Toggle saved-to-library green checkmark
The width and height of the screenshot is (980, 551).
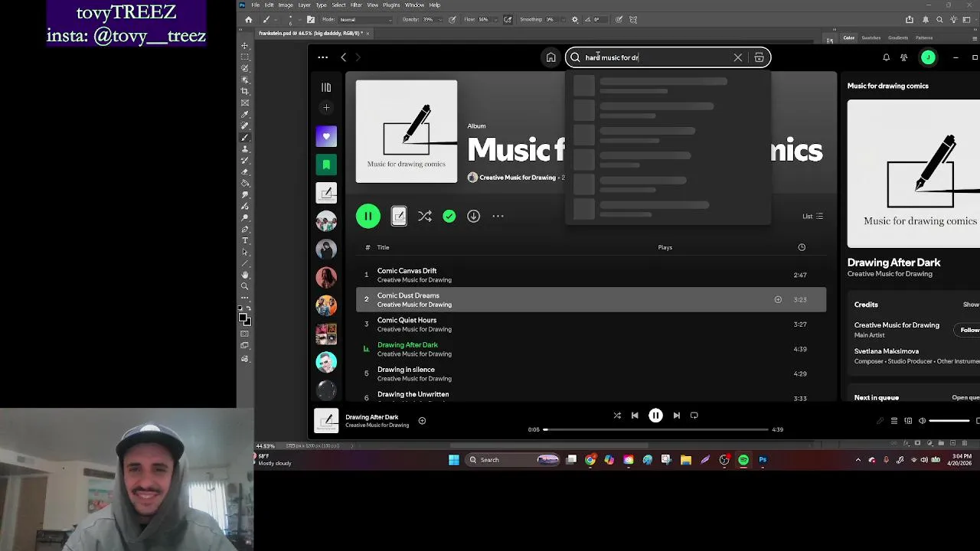(x=449, y=217)
